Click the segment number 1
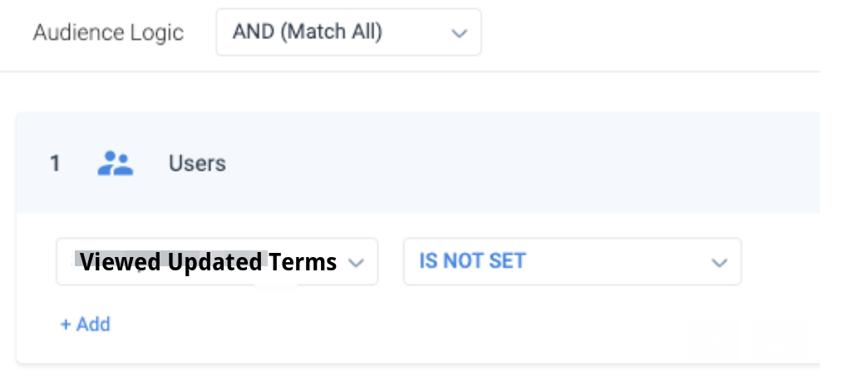 55,164
